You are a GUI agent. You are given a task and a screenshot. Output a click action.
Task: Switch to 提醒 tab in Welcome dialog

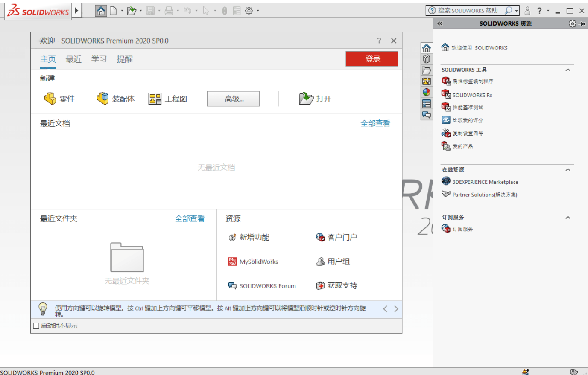point(125,59)
